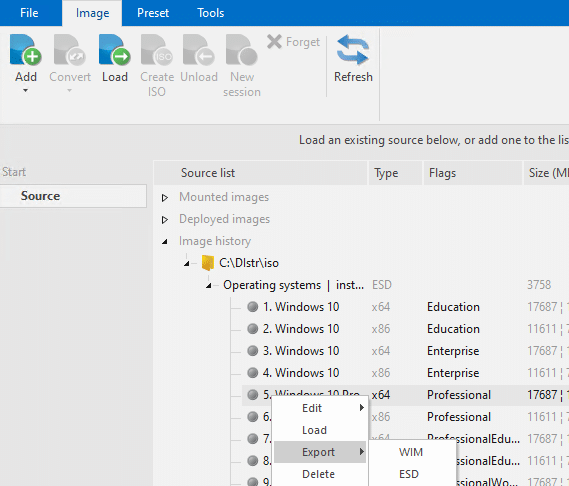The width and height of the screenshot is (569, 486).
Task: Click the Forget button
Action: [294, 42]
